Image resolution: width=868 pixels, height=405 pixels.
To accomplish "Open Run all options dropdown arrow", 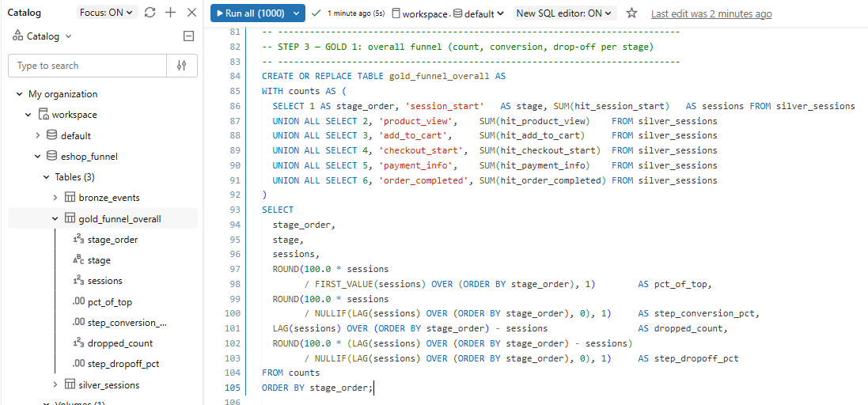I will click(x=298, y=13).
